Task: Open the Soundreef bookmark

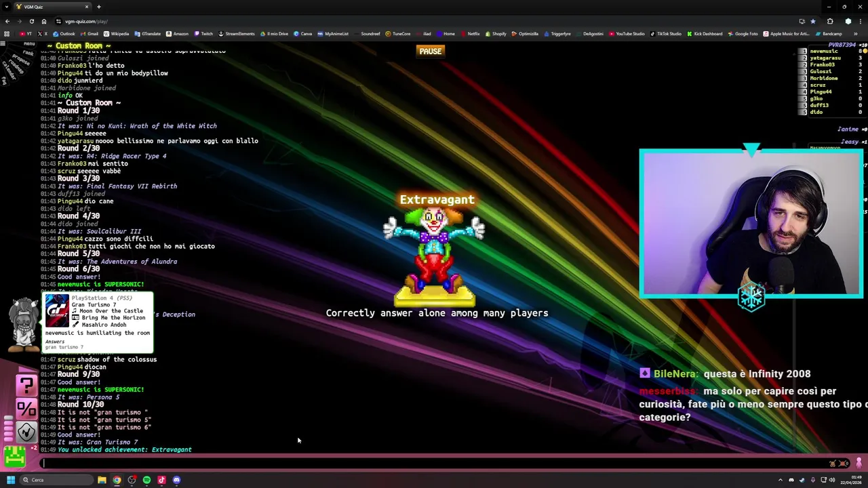Action: click(x=367, y=34)
